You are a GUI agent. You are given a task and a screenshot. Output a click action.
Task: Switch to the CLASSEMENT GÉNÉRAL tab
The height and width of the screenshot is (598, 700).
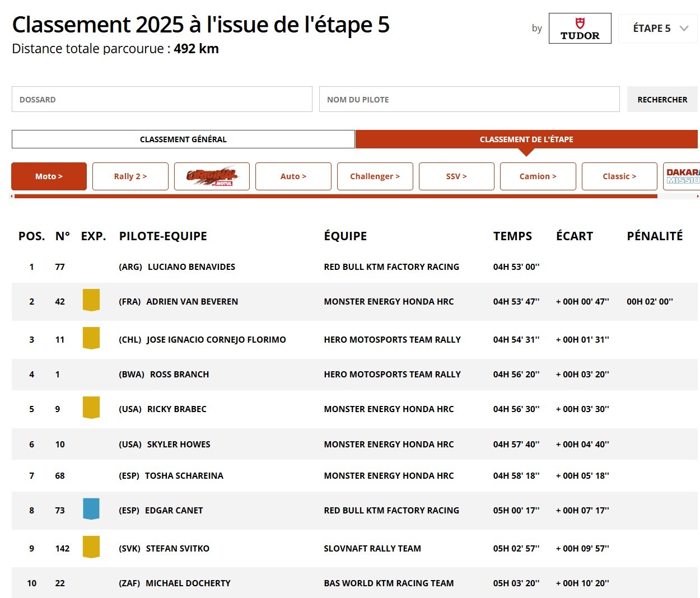183,139
